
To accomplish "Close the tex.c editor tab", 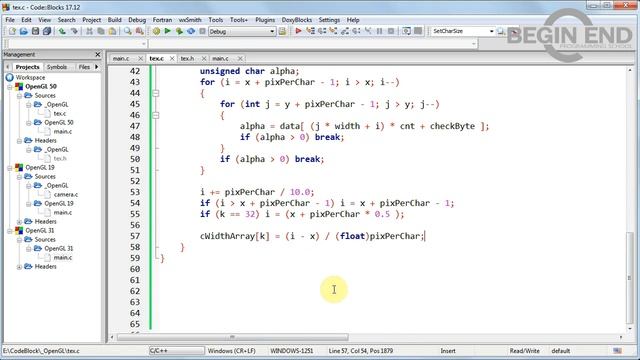I will (x=172, y=59).
